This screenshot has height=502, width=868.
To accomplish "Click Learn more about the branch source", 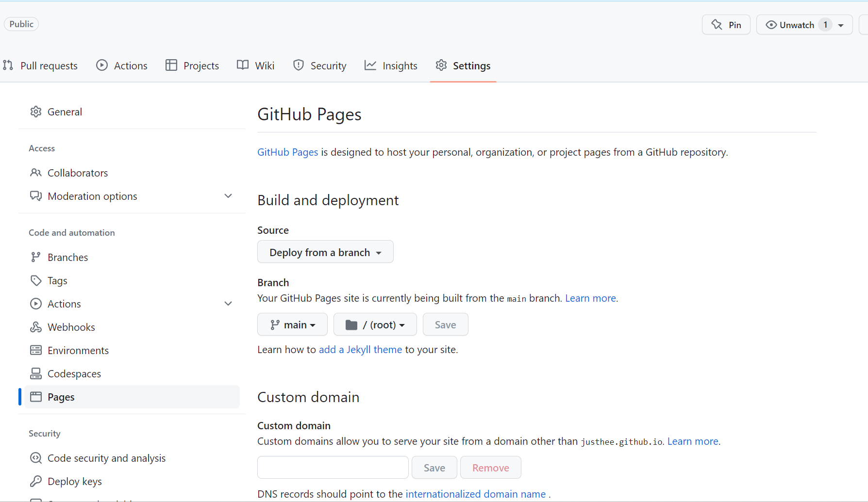I will click(591, 298).
